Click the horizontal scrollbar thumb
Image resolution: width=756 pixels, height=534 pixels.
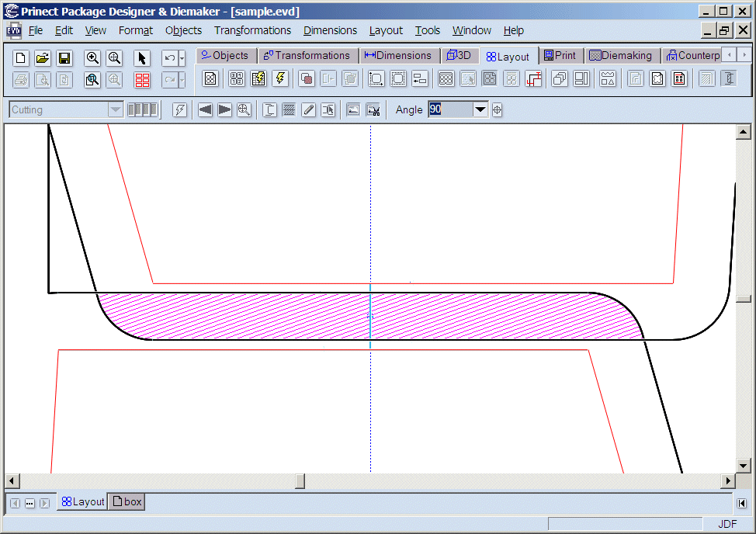300,480
